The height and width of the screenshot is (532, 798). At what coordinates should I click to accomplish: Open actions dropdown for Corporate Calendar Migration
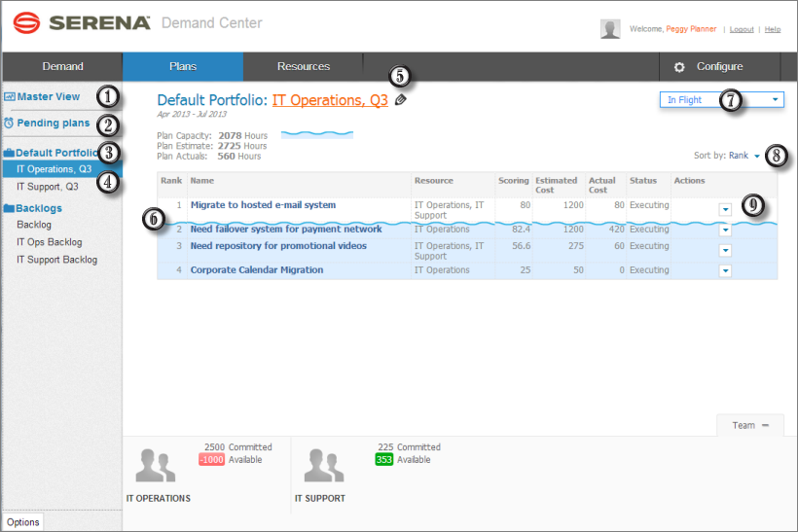(x=724, y=270)
